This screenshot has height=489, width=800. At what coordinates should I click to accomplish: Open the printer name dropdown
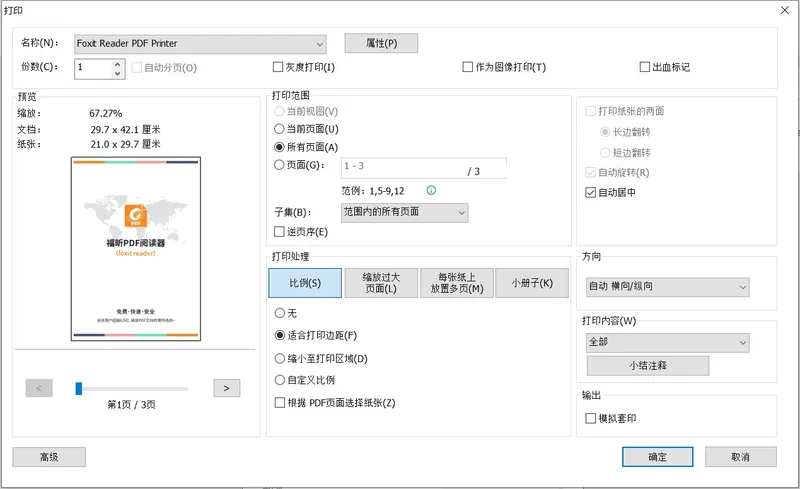pyautogui.click(x=200, y=44)
